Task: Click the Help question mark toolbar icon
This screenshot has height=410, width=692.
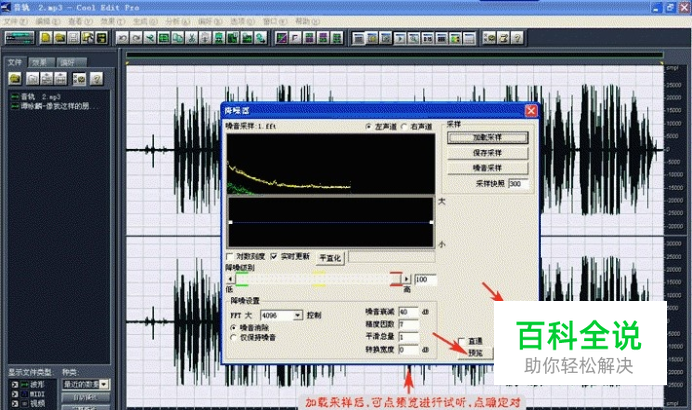Action: click(x=517, y=38)
